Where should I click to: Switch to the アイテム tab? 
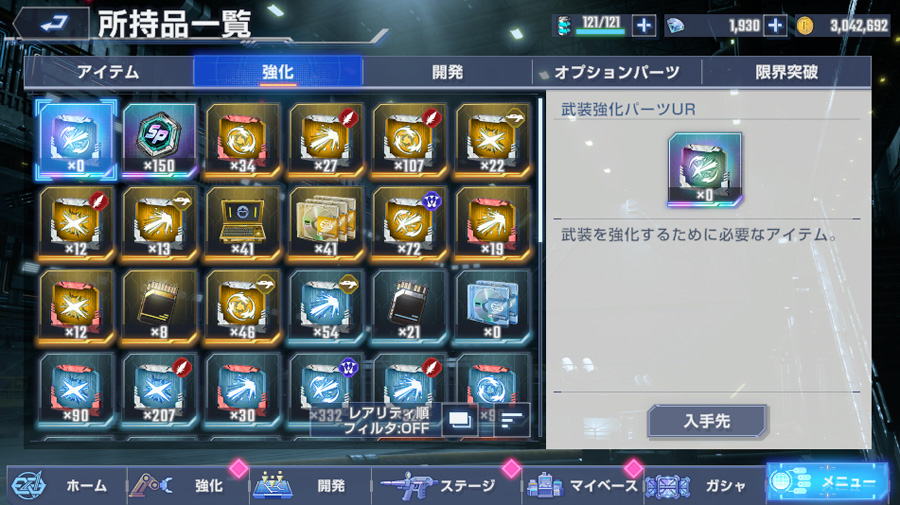[108, 72]
